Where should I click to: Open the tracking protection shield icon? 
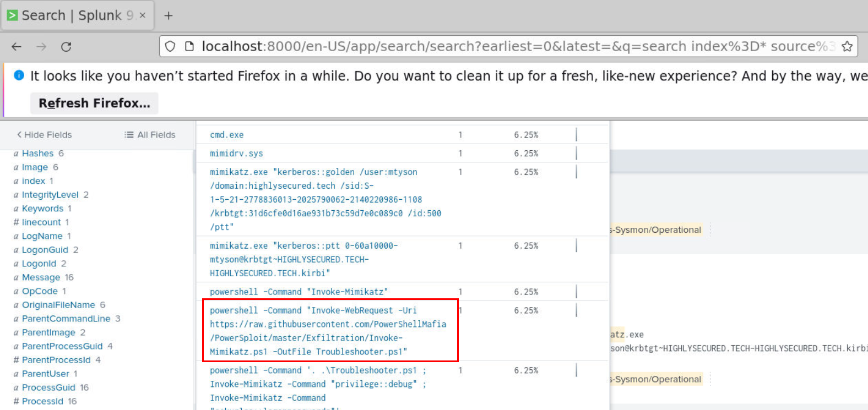170,47
